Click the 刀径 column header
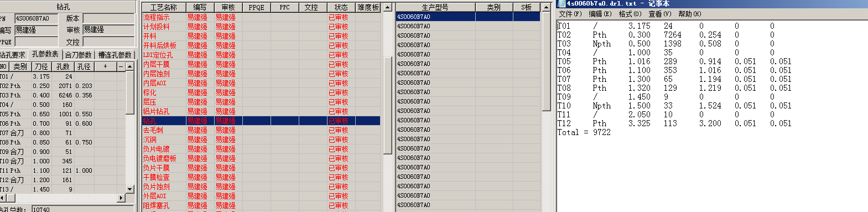Image resolution: width=868 pixels, height=212 pixels. [41, 66]
